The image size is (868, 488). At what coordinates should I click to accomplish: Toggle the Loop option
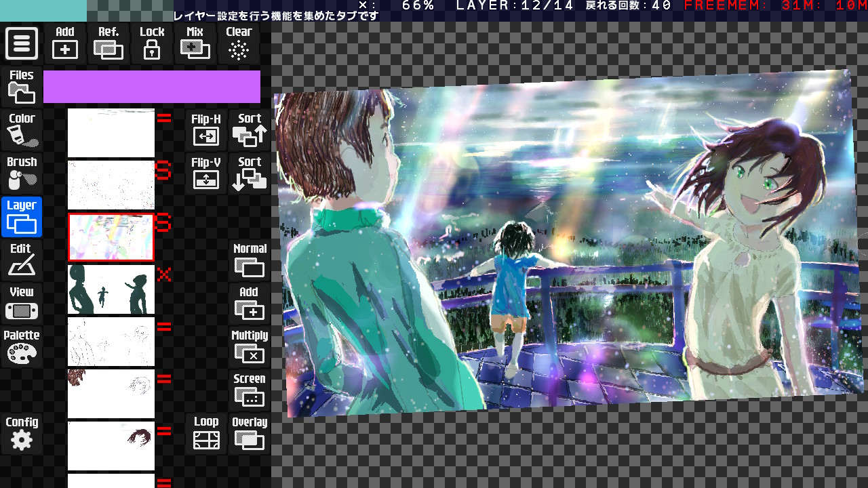(x=206, y=434)
